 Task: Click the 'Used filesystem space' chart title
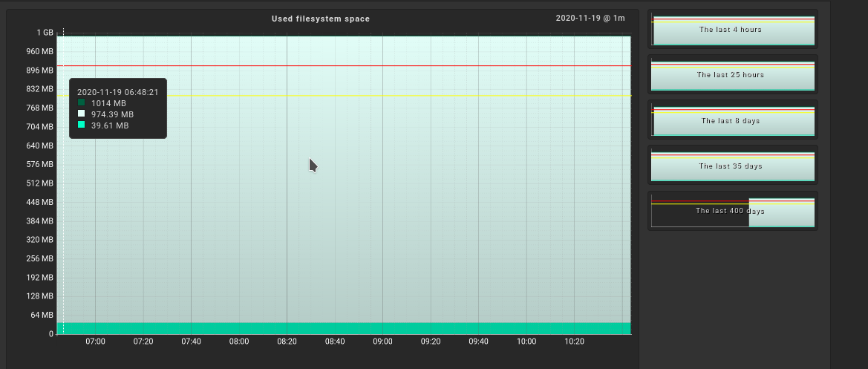(321, 19)
